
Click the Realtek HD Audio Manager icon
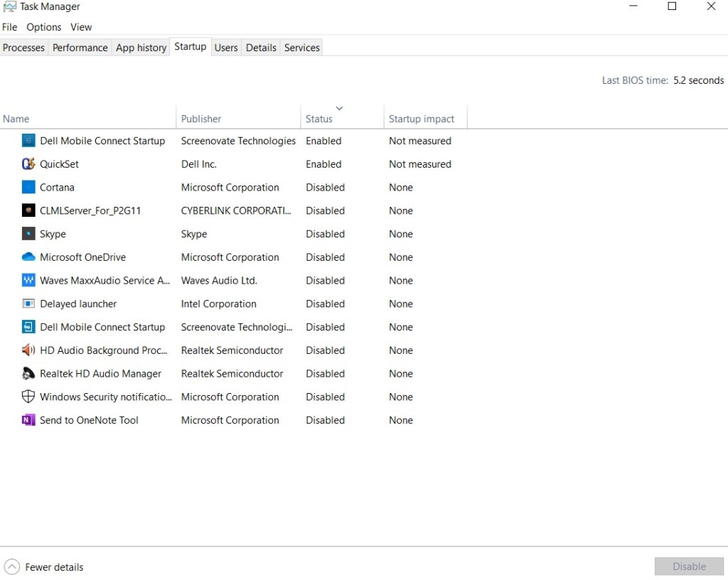pos(28,374)
